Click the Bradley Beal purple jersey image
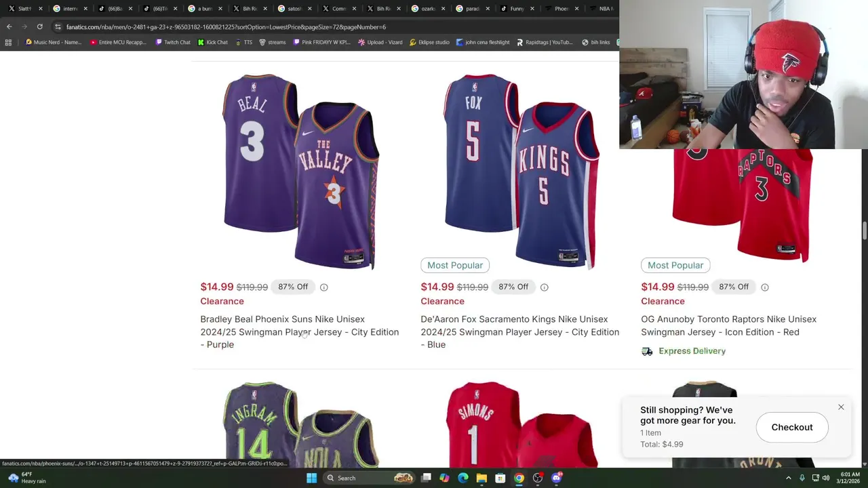 pos(301,171)
